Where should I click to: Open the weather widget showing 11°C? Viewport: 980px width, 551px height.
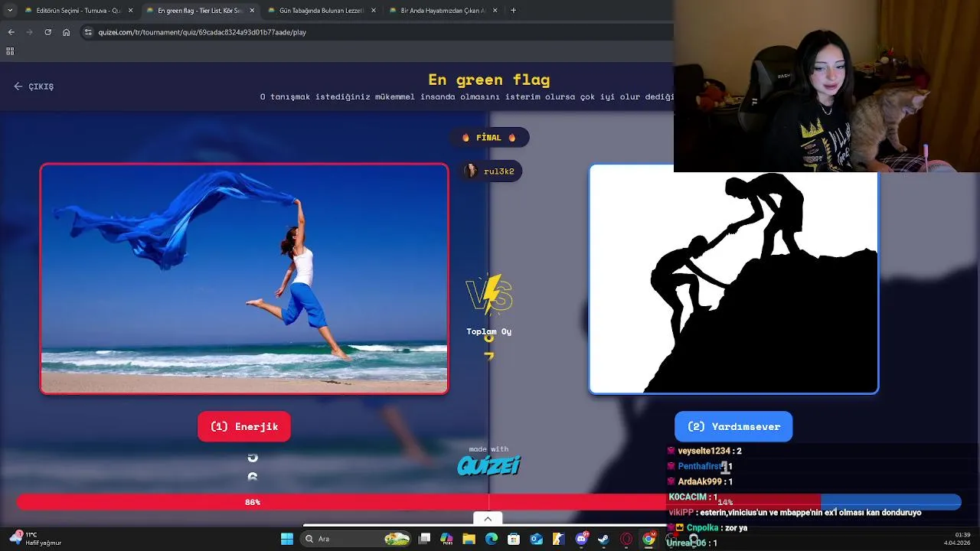(x=35, y=539)
